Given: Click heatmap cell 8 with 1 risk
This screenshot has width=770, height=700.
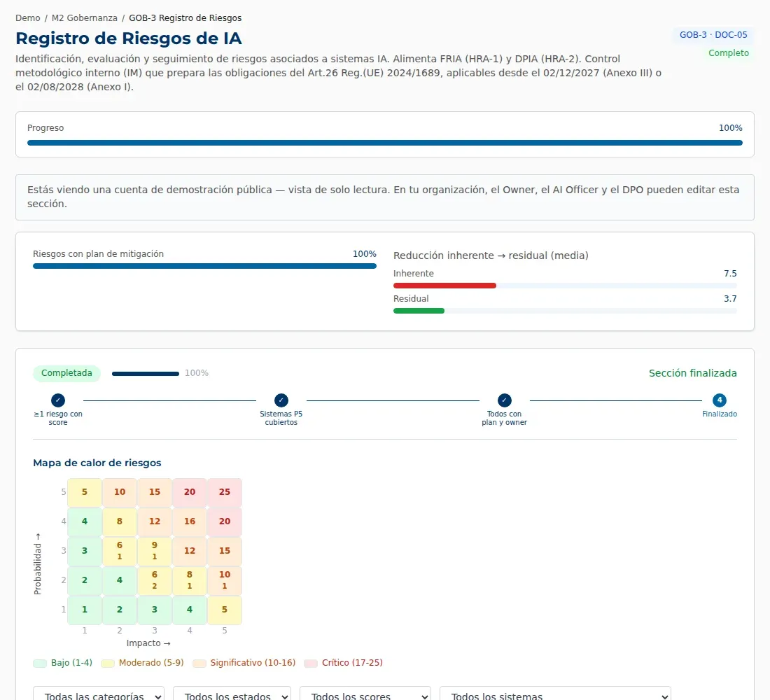Looking at the screenshot, I should 190,580.
